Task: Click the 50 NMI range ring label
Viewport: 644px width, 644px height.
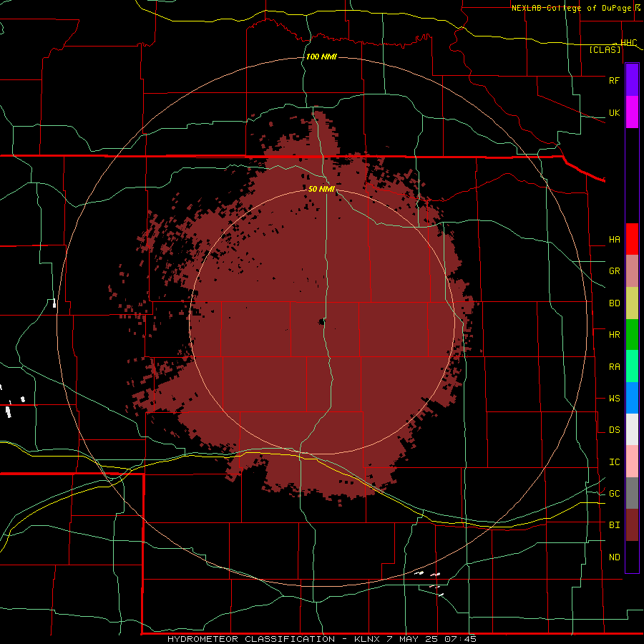Action: click(321, 189)
